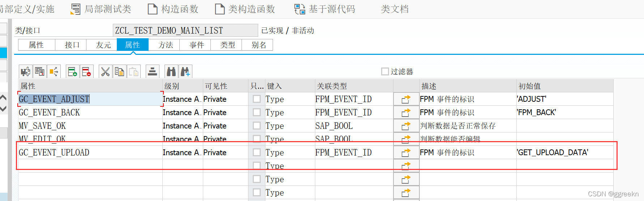This screenshot has height=201, width=644.
Task: Click the 局部测试类 button
Action: click(x=101, y=9)
